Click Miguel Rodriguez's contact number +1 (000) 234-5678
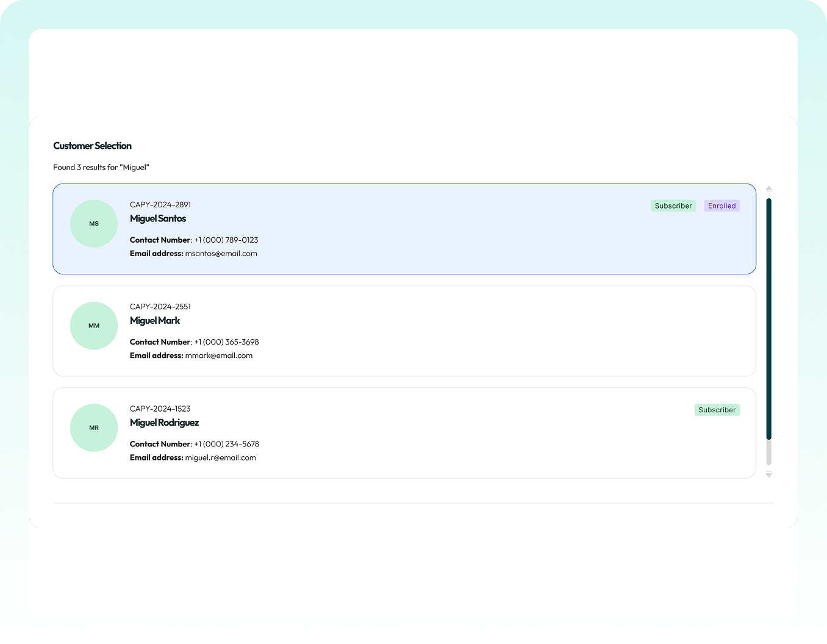This screenshot has height=644, width=827. pos(226,444)
